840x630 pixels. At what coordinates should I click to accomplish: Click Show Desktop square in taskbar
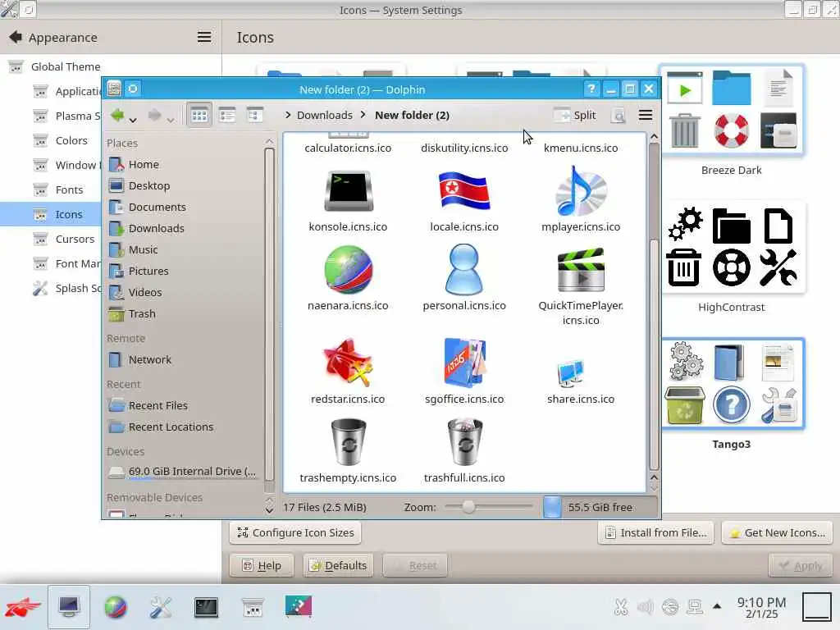pyautogui.click(x=816, y=607)
